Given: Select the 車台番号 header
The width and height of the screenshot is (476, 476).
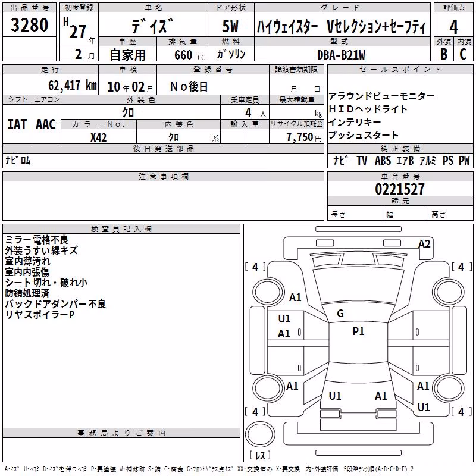Looking at the screenshot, I should (x=400, y=176).
